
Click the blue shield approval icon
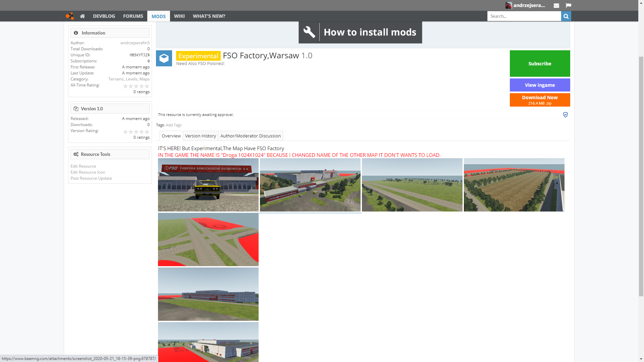coord(566,115)
